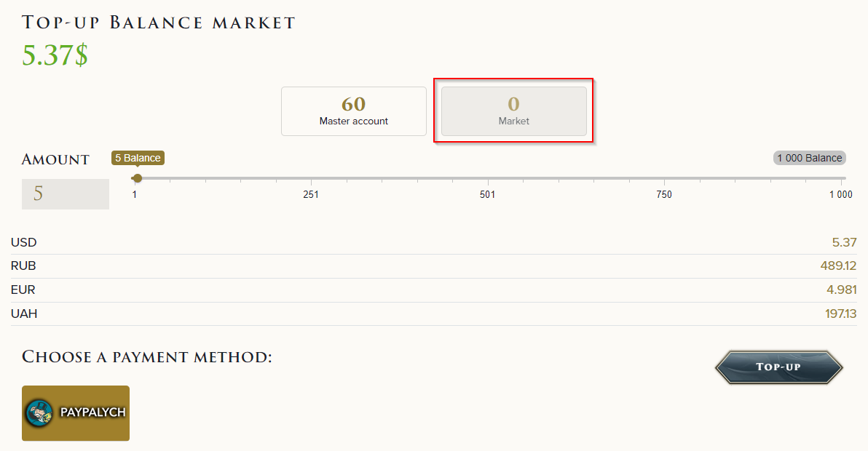This screenshot has width=868, height=451.
Task: Click the amount slider handle
Action: 138,178
